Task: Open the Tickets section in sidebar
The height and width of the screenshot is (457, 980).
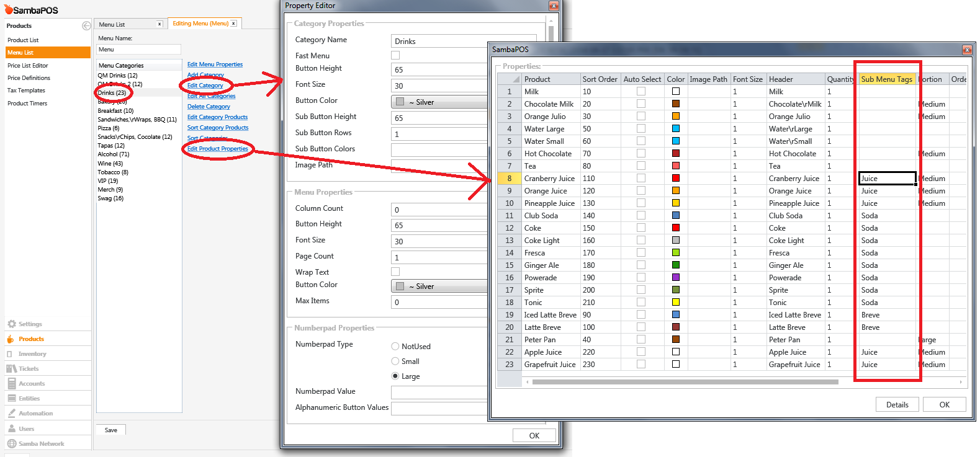Action: (29, 368)
